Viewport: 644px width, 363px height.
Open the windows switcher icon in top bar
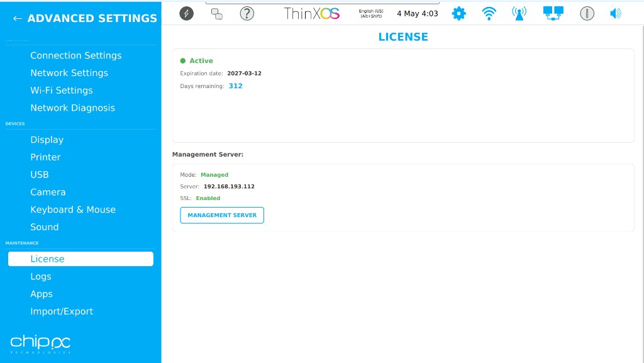[217, 14]
